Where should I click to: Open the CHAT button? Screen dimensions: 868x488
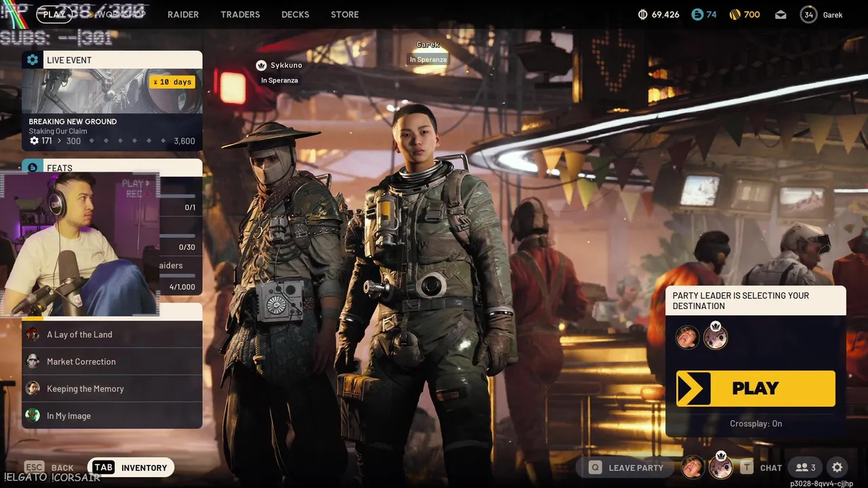771,468
